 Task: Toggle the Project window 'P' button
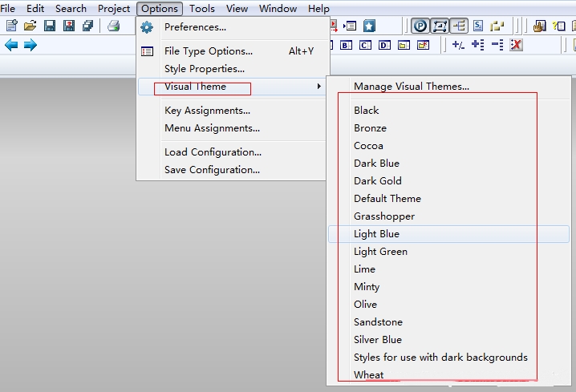420,26
